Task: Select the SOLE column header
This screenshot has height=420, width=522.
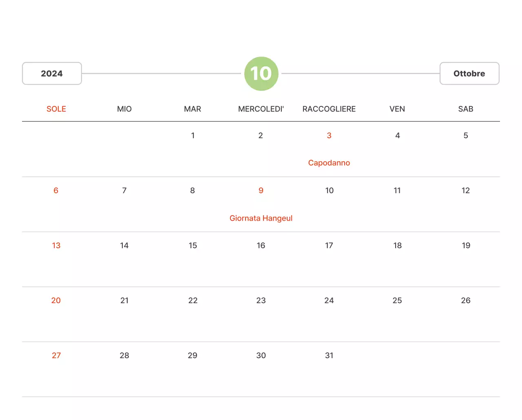Action: pos(56,109)
